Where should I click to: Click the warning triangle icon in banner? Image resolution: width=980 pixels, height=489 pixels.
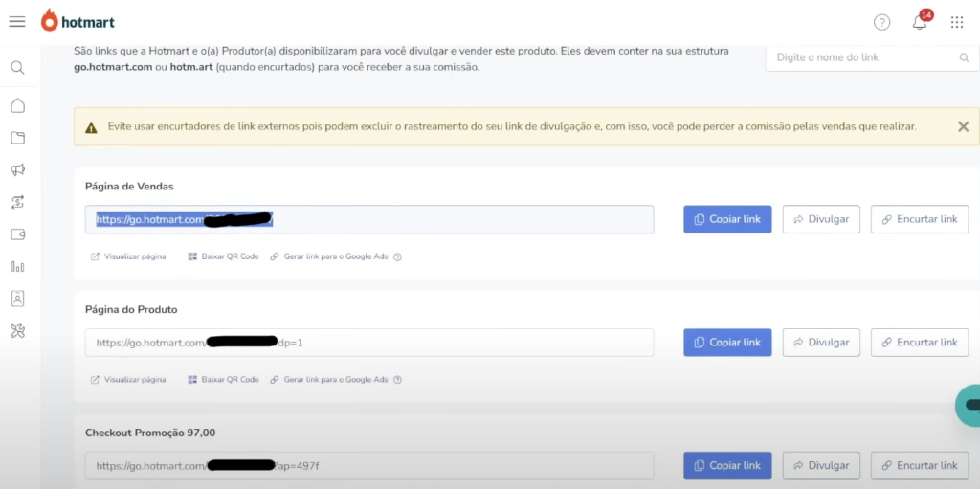coord(91,127)
